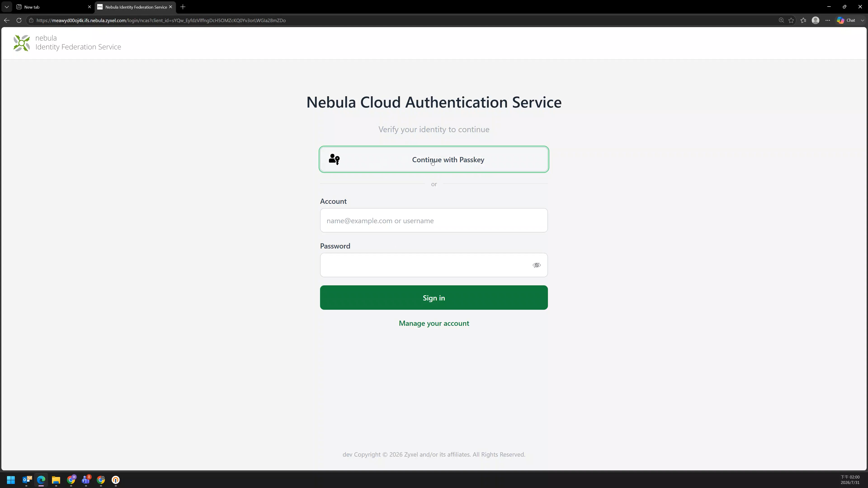Viewport: 868px width, 488px height.
Task: Open the taskbar clock and date
Action: [x=850, y=480]
